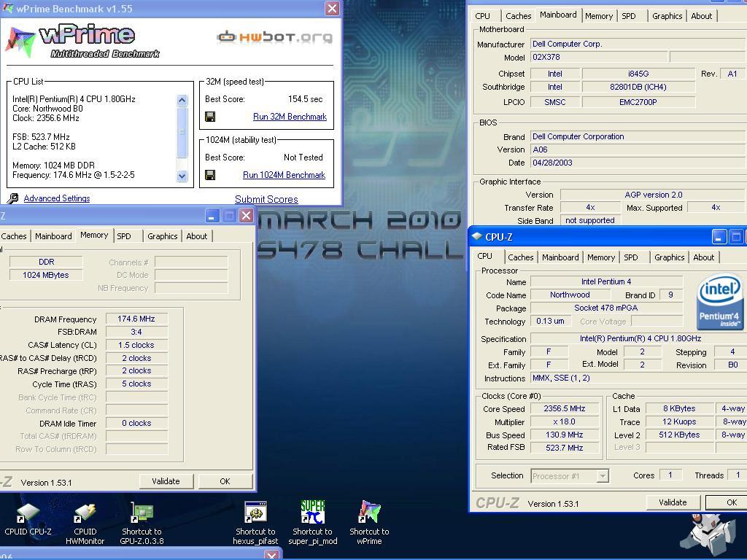Click 'Dell Computer Corp.' manufacturer text
The width and height of the screenshot is (747, 560).
pos(567,44)
